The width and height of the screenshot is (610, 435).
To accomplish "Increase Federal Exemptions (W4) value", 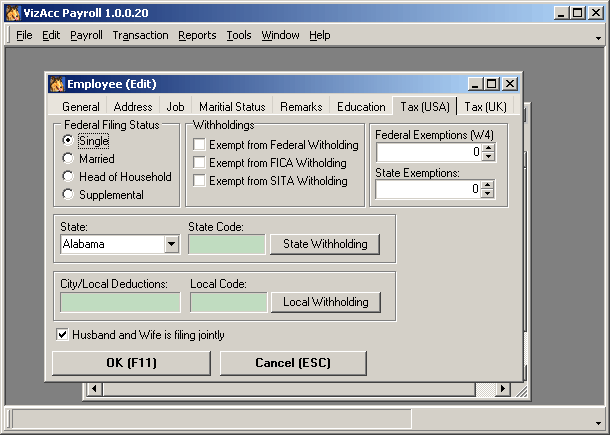I will pos(488,148).
